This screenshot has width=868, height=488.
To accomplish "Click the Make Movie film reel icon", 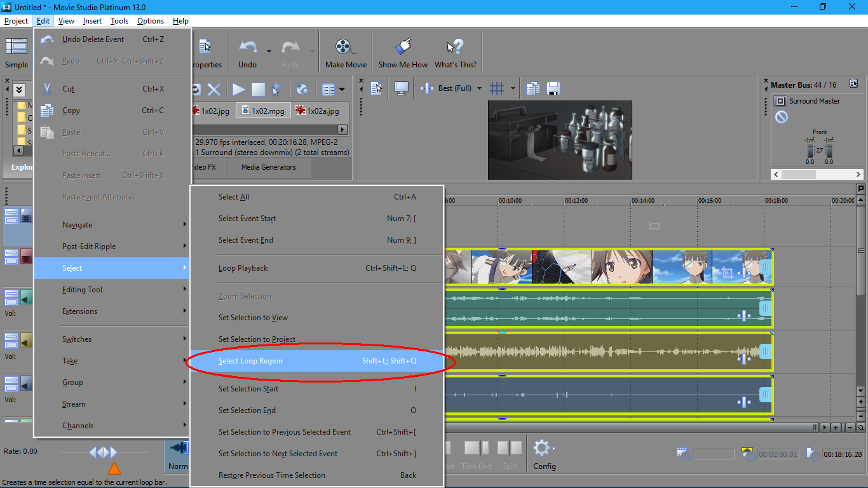I will point(344,47).
